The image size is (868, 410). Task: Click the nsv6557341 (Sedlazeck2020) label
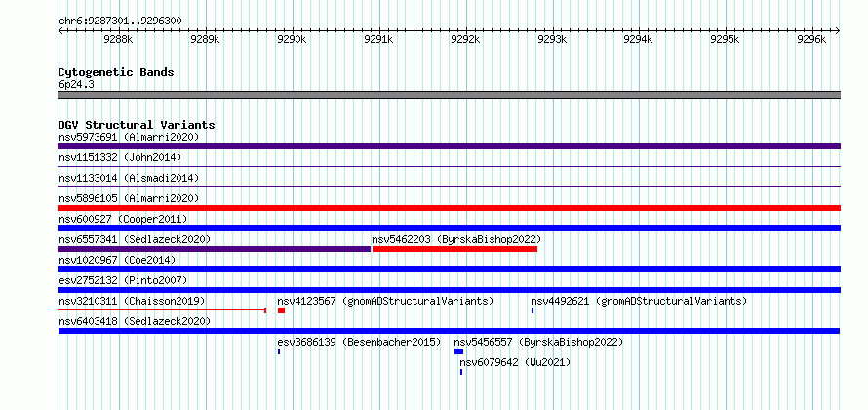coord(135,239)
